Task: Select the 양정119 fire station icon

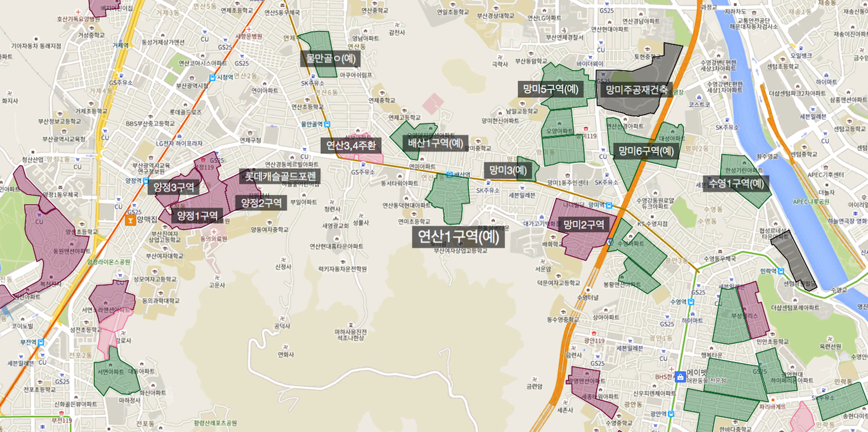Action: [204, 161]
